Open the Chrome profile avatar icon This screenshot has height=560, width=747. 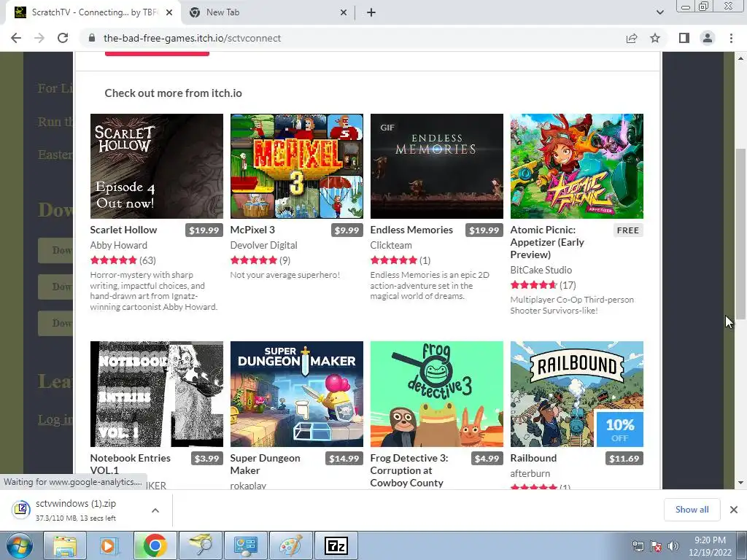(x=708, y=38)
